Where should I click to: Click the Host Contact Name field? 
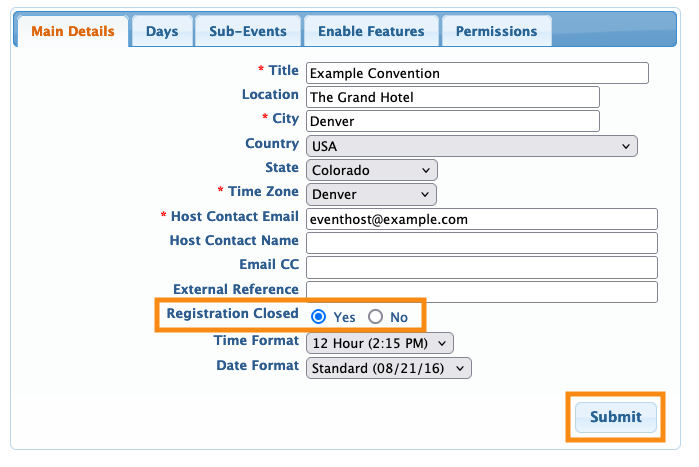pyautogui.click(x=481, y=243)
